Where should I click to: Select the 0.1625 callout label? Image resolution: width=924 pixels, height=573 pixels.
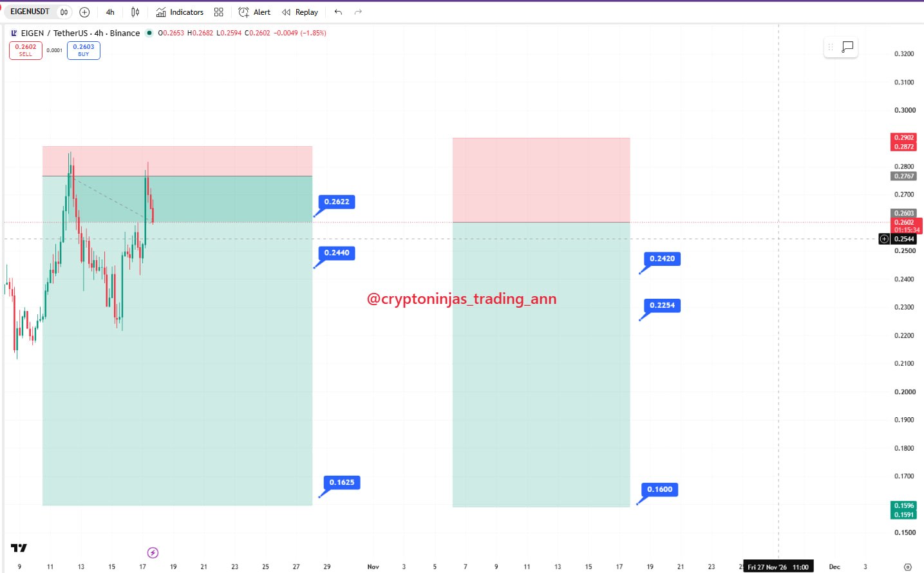342,482
